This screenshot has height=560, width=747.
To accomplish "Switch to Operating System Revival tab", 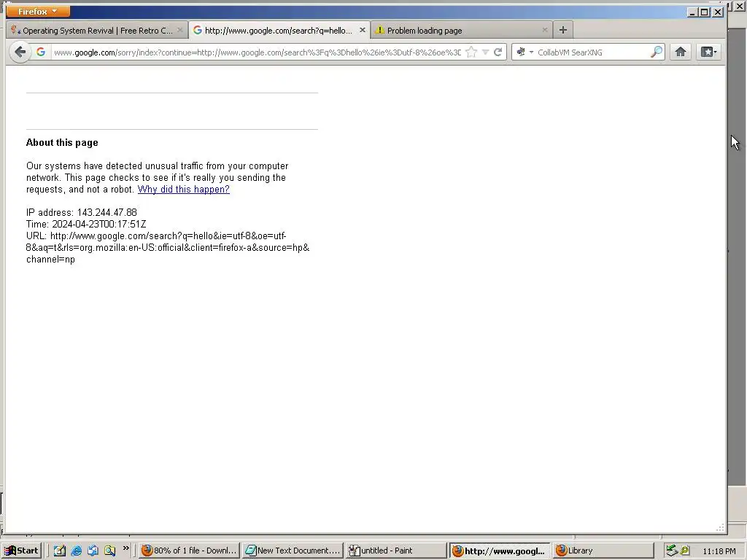I will (97, 30).
